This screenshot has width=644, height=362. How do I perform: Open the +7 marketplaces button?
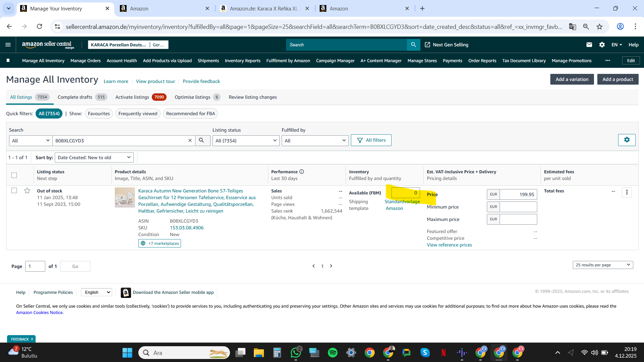[159, 243]
